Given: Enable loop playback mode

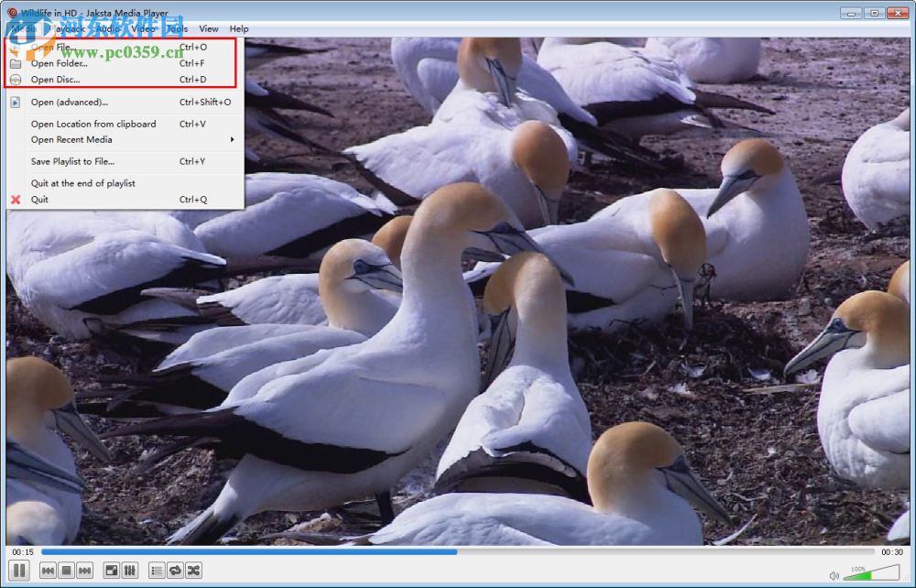Looking at the screenshot, I should (174, 569).
